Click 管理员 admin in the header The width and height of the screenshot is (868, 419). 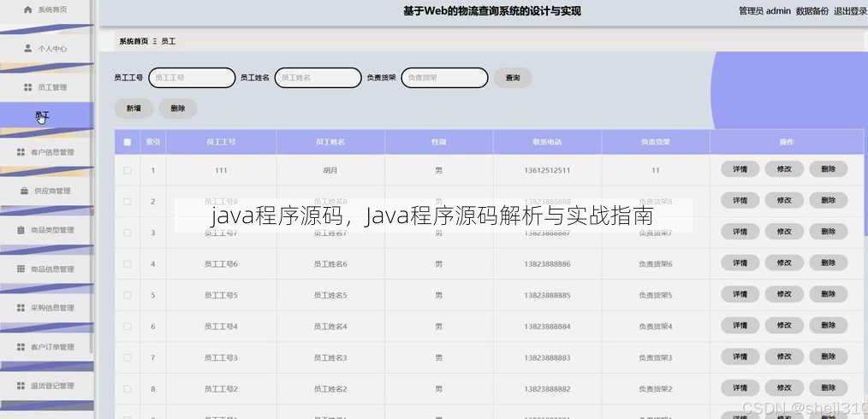coord(764,11)
